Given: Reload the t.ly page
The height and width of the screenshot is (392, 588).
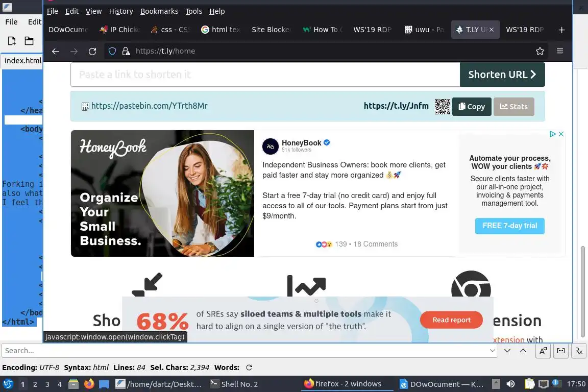Looking at the screenshot, I should click(x=92, y=51).
